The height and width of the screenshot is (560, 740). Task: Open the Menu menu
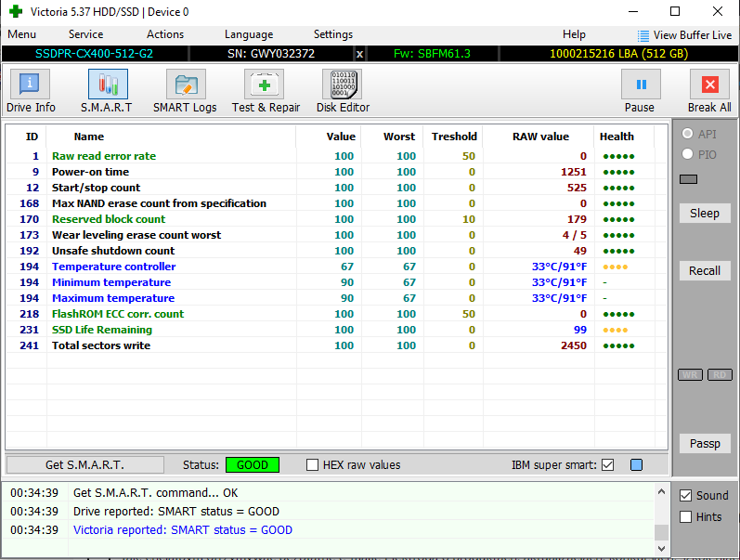[21, 34]
